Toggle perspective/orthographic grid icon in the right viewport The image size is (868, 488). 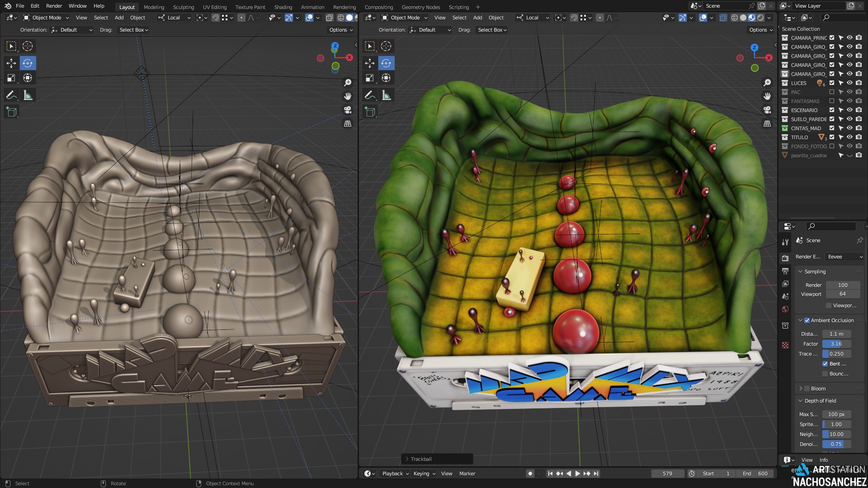pos(767,123)
